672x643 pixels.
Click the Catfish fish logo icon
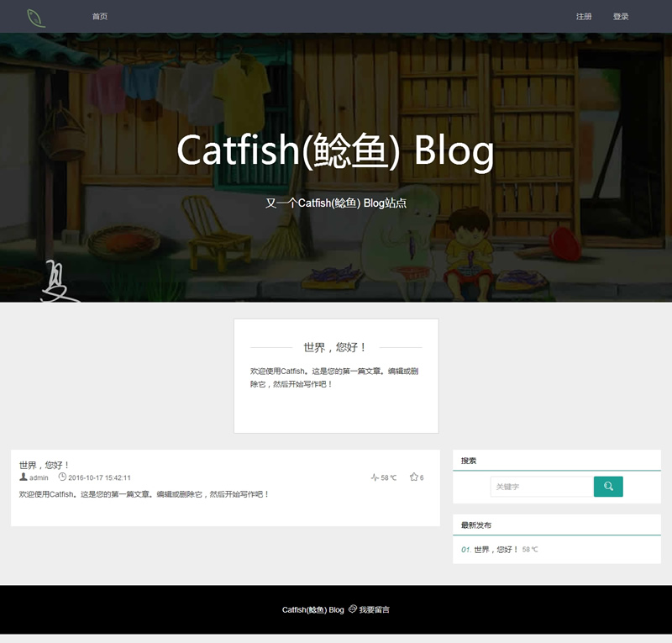click(x=36, y=18)
